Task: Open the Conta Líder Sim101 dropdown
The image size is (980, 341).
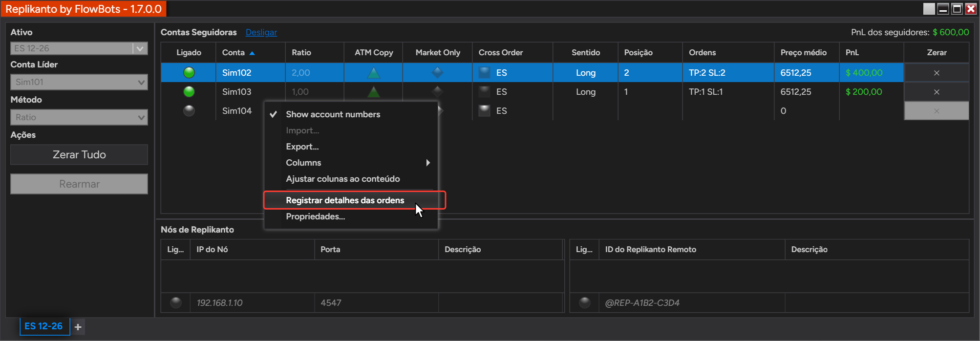Action: click(x=79, y=82)
